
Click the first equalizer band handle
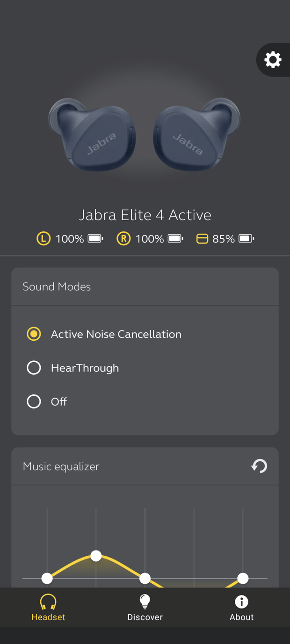tap(47, 579)
